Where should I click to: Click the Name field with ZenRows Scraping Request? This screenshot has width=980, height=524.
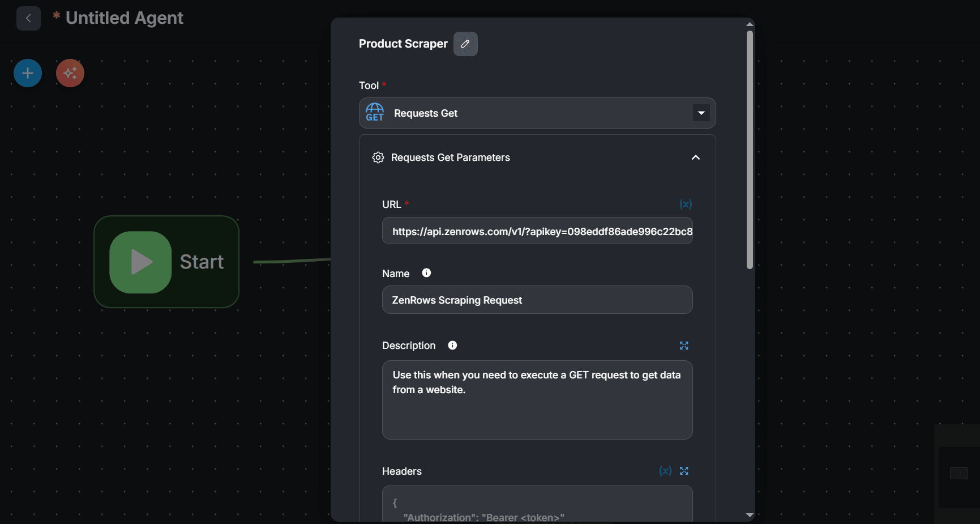coord(537,300)
